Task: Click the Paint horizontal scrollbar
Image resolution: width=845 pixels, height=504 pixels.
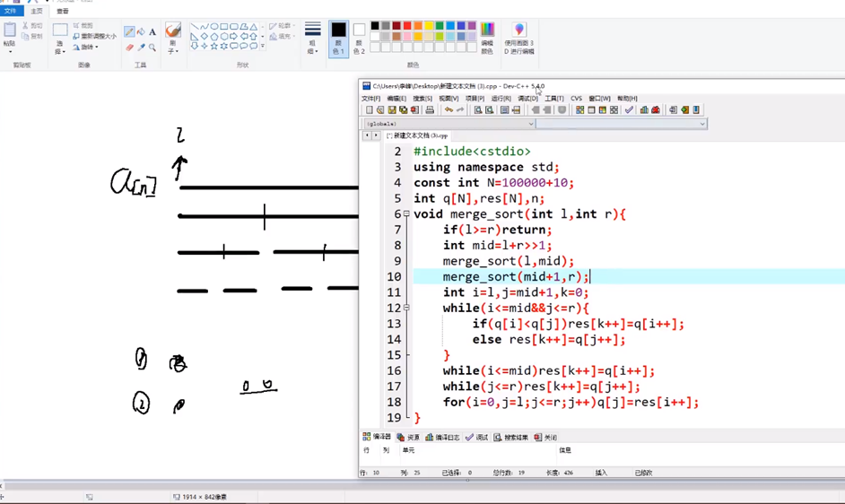Action: (x=422, y=486)
